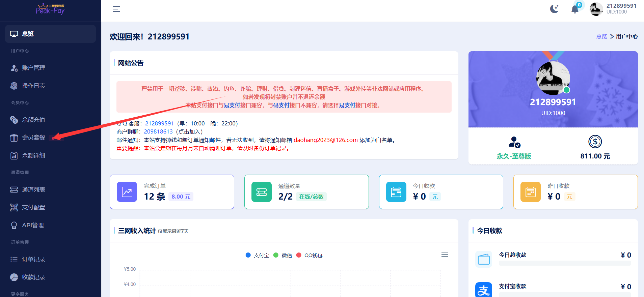The image size is (644, 297).
Task: Click the 在线/总数 badge
Action: pyautogui.click(x=311, y=197)
